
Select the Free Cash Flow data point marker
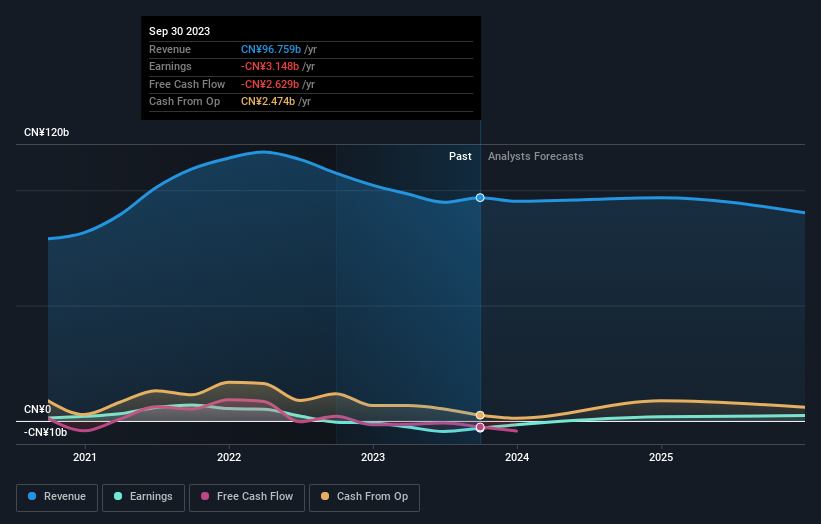pos(480,428)
